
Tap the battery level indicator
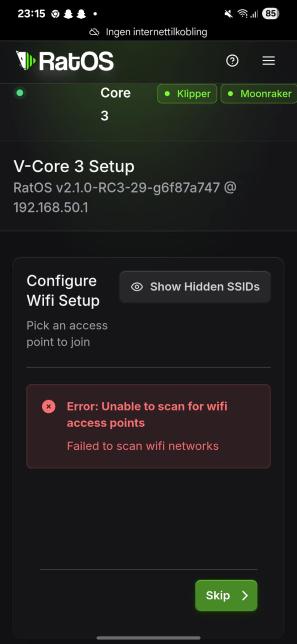[x=270, y=14]
